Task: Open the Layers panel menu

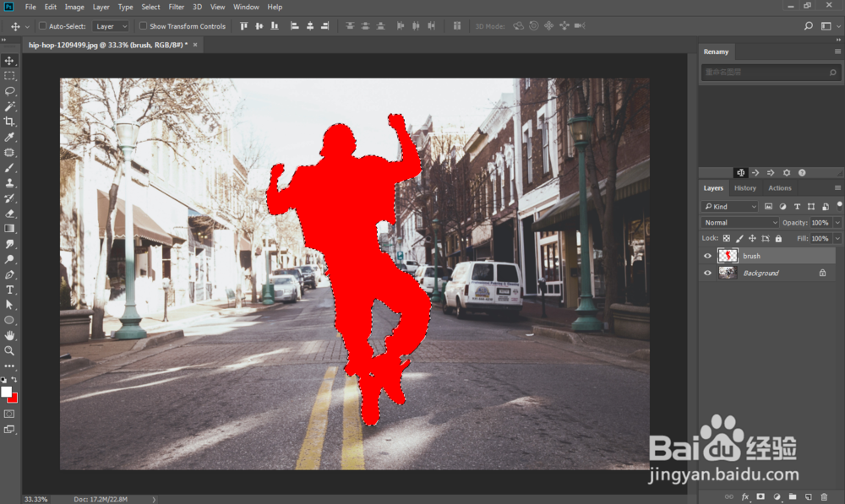Action: tap(837, 188)
